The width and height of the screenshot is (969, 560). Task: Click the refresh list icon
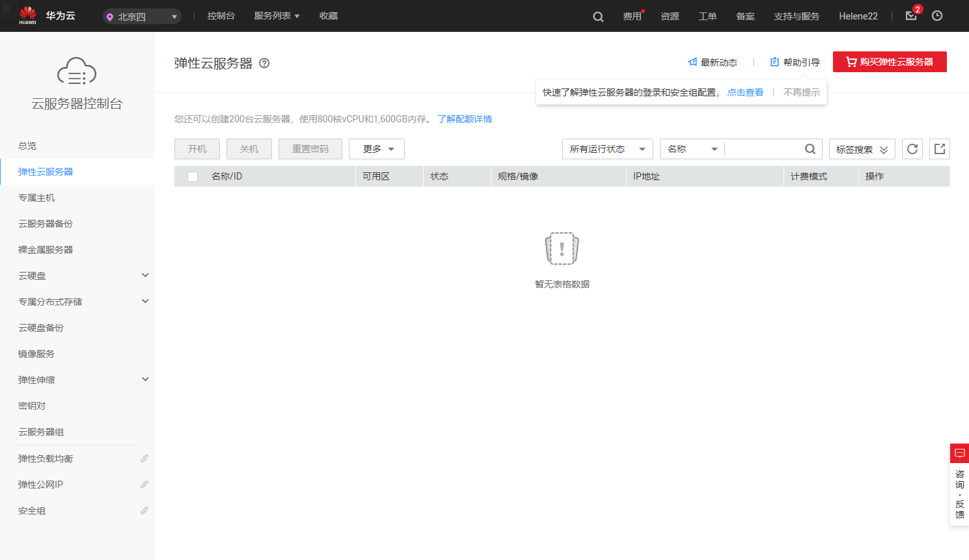pos(912,149)
